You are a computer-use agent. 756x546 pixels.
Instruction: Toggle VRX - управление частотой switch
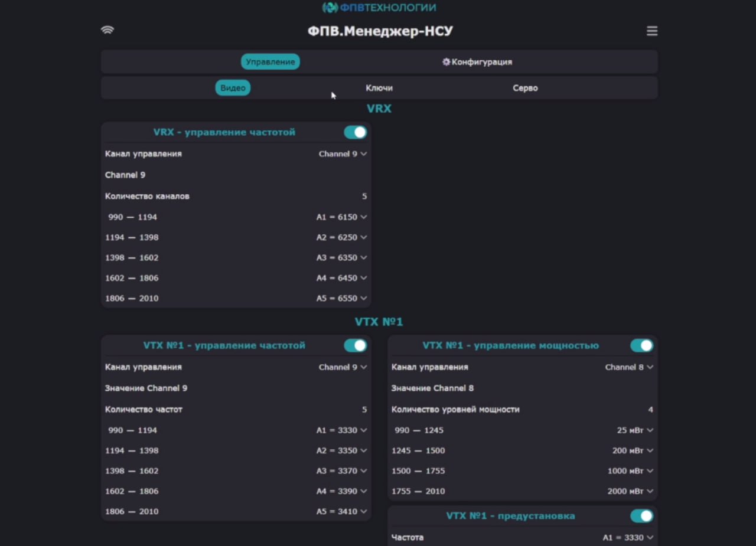click(x=356, y=132)
